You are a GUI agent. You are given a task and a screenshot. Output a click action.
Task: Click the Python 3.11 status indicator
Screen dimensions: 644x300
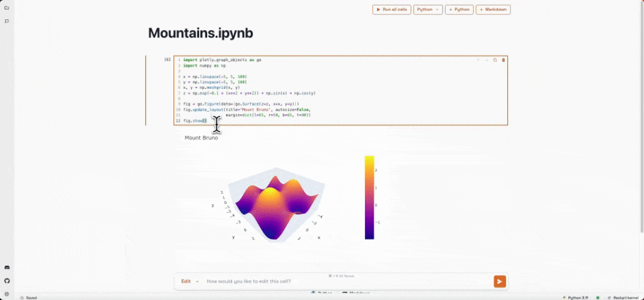(577, 297)
